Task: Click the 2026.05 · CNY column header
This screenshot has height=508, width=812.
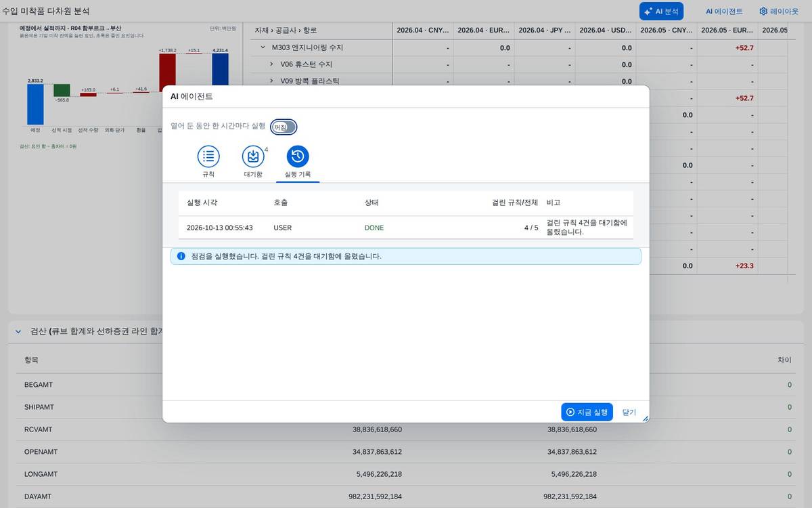Action: coord(667,30)
